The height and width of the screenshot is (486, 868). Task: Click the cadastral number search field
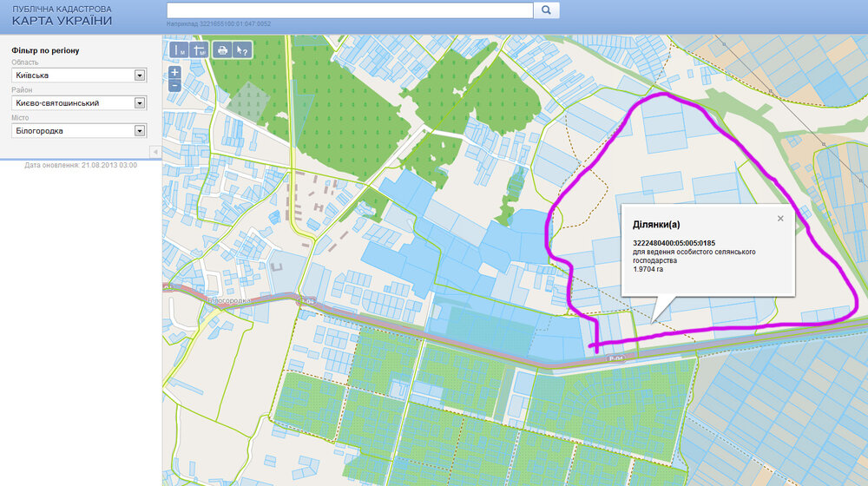pyautogui.click(x=350, y=10)
